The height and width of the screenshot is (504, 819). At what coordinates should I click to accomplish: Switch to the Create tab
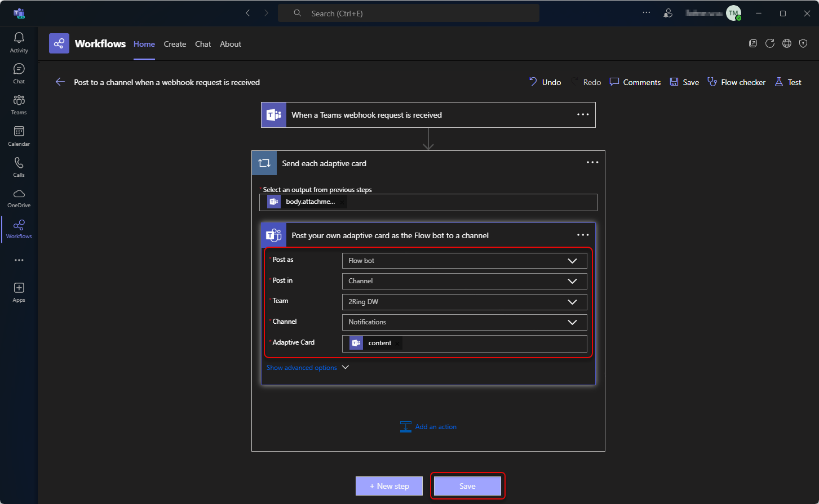point(175,44)
